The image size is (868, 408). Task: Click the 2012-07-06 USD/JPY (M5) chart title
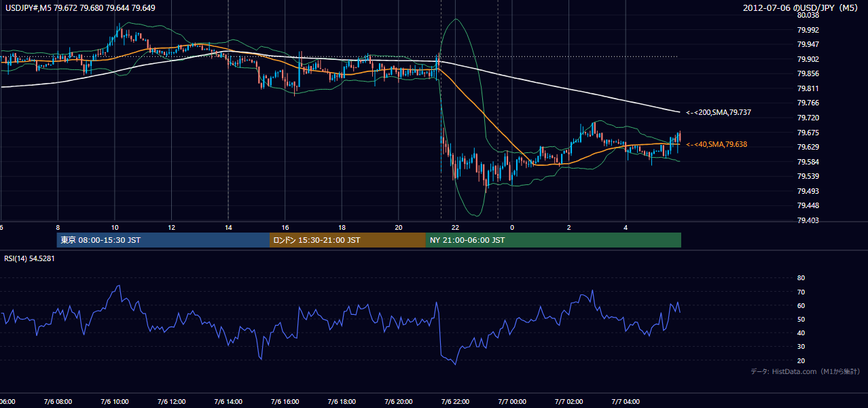coord(801,7)
